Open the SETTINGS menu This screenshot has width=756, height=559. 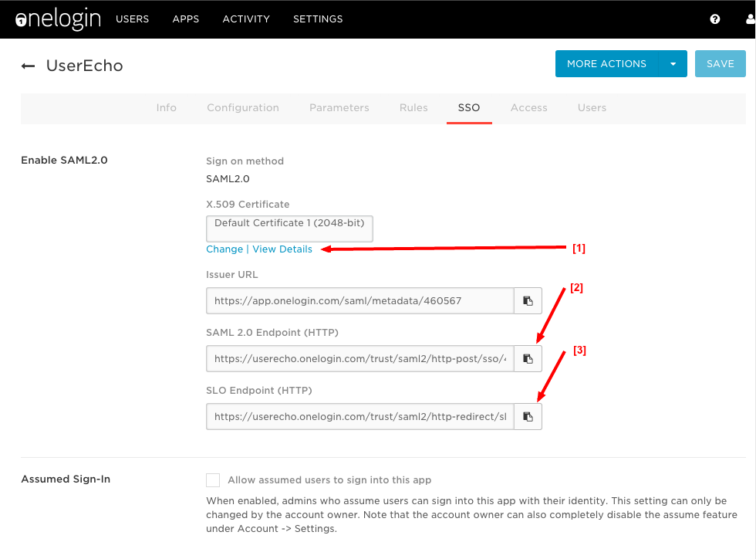(x=318, y=19)
